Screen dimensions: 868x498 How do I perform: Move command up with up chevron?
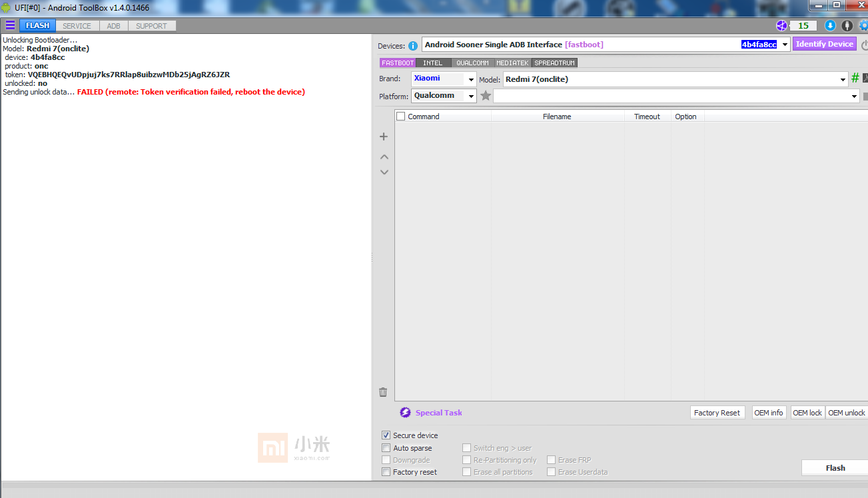[384, 157]
